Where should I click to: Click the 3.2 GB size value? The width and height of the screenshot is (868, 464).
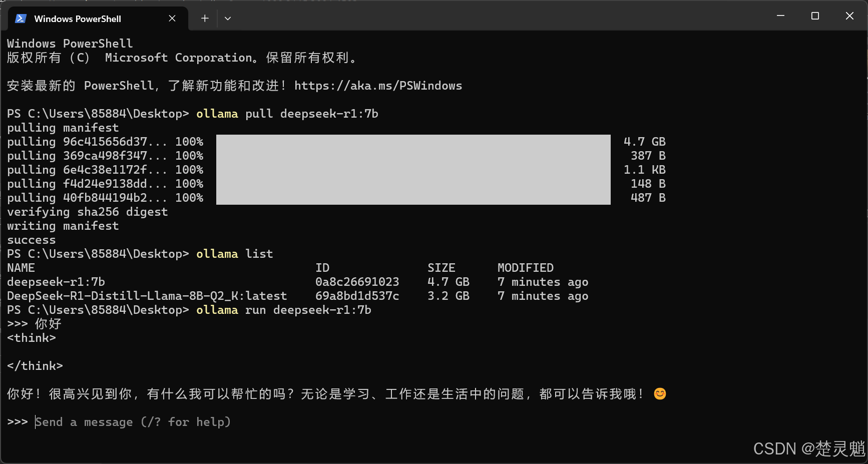click(449, 296)
